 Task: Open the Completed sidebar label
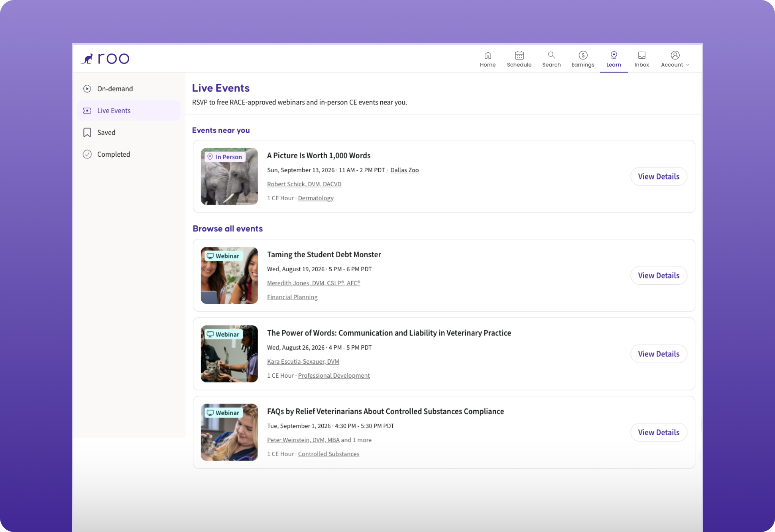click(114, 154)
